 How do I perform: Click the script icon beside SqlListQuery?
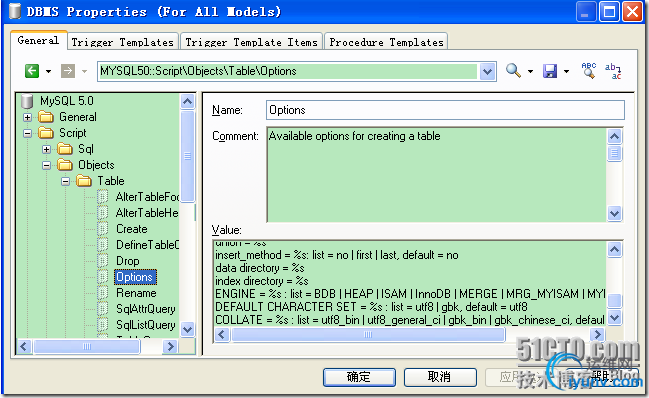[x=103, y=325]
